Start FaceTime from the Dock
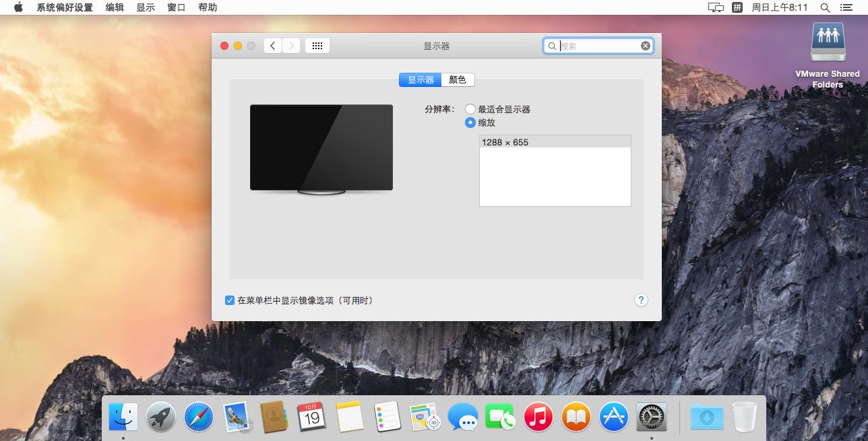Image resolution: width=868 pixels, height=441 pixels. 500,417
